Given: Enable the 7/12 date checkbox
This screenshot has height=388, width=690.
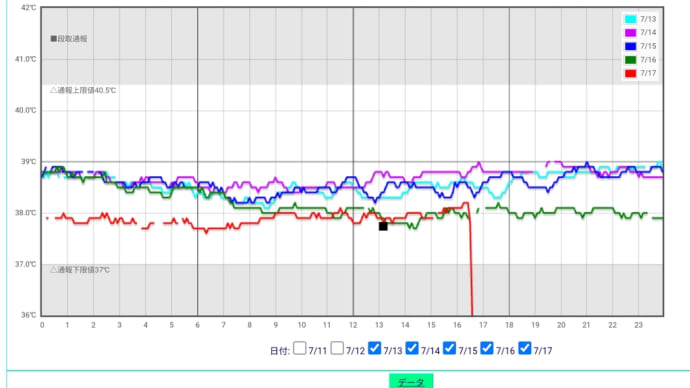Looking at the screenshot, I should (337, 348).
